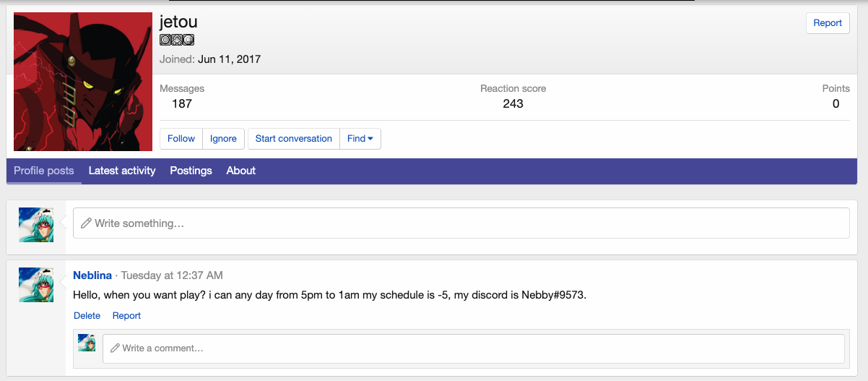868x381 pixels.
Task: Ignore user jetou
Action: (223, 139)
